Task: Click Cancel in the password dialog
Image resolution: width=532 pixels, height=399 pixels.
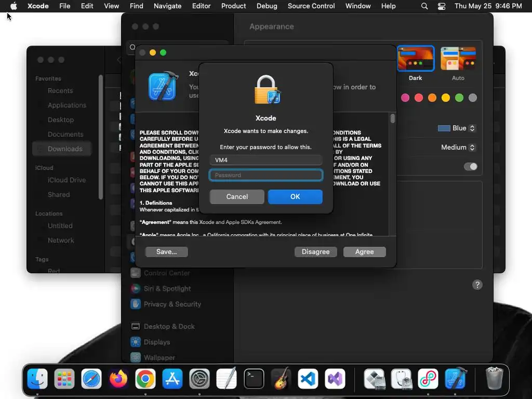Action: (237, 197)
